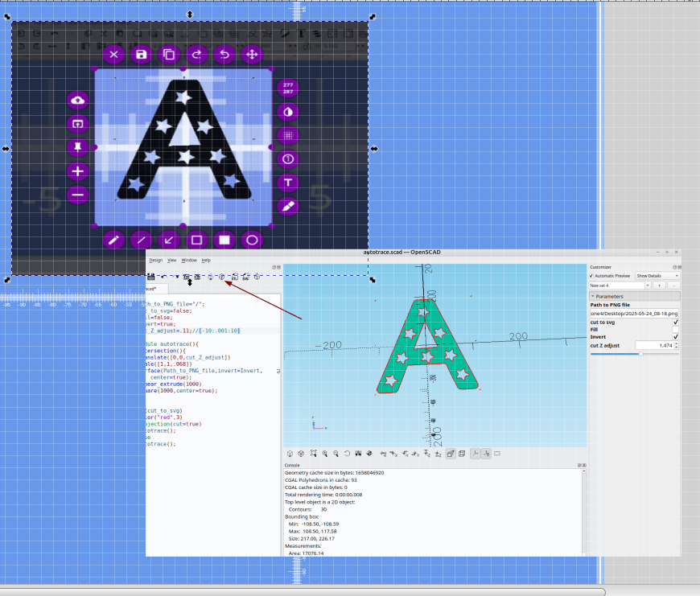
Task: Click the cut Z adjust slider
Action: (640, 353)
